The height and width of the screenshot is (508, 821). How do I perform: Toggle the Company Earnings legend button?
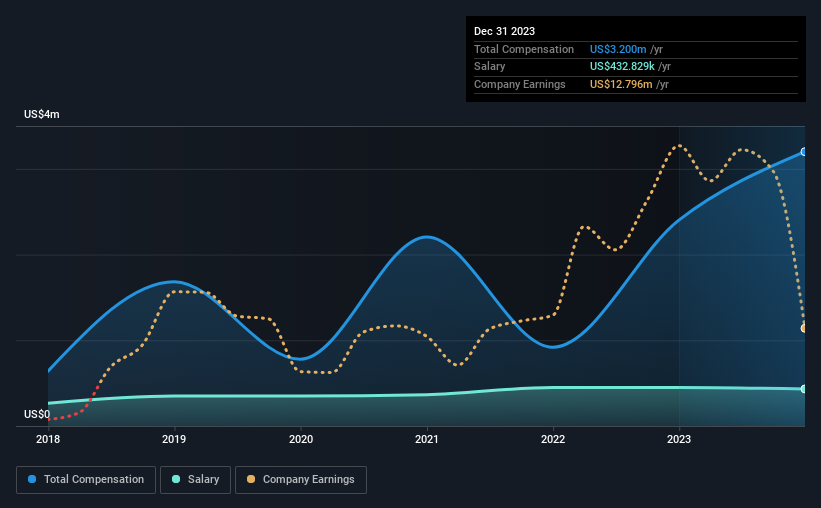coord(301,480)
